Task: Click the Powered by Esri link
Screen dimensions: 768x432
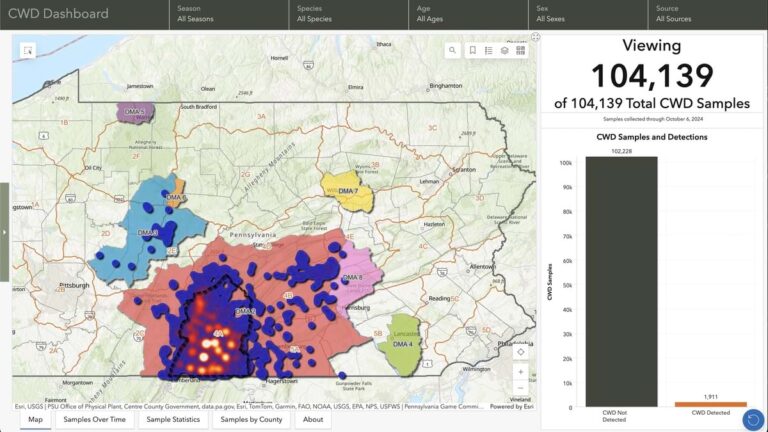Action: click(x=512, y=407)
